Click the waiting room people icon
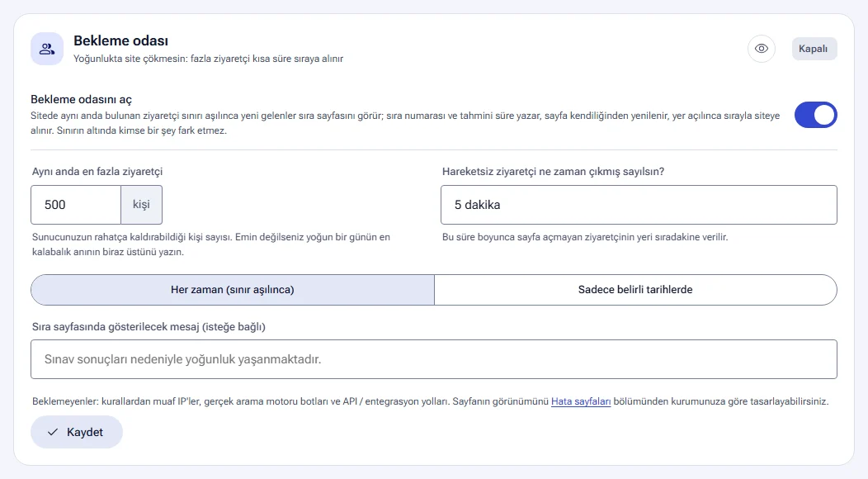The height and width of the screenshot is (479, 868). [47, 49]
